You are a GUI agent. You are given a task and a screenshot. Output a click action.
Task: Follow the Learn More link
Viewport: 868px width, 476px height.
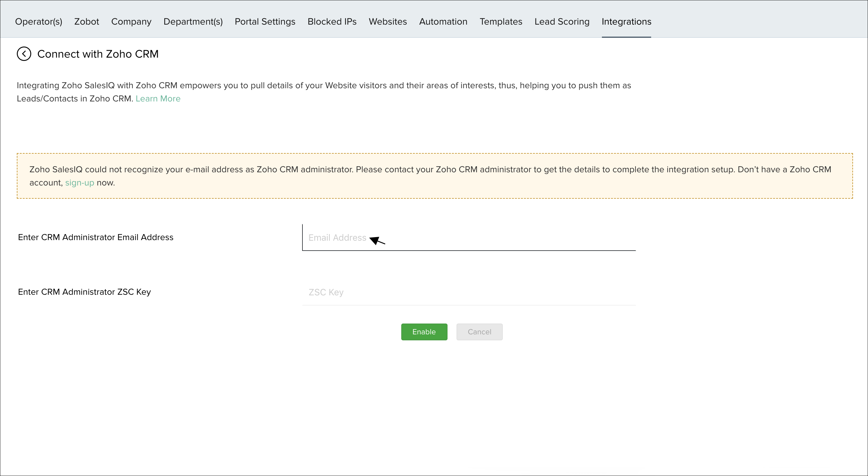[x=158, y=99]
